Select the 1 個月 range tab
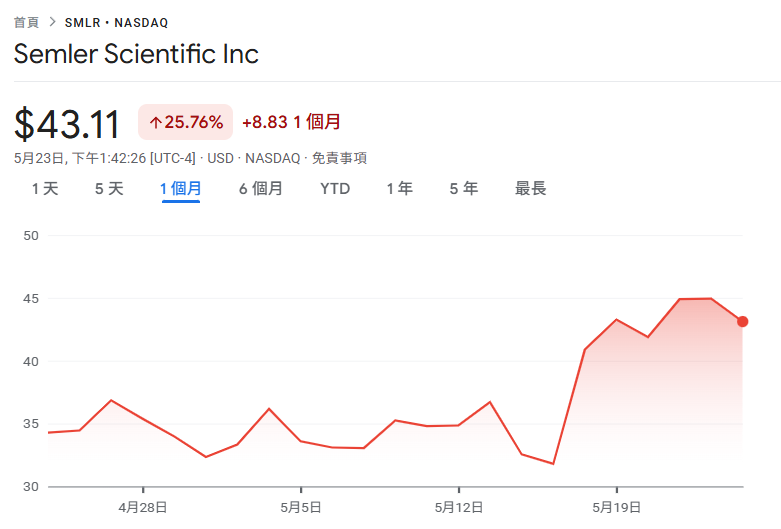The width and height of the screenshot is (781, 529). pos(181,188)
